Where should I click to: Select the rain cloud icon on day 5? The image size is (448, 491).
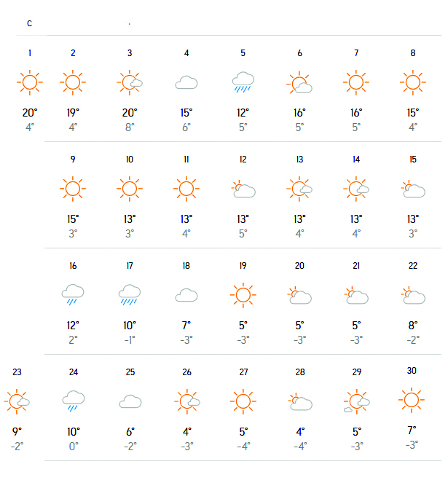pyautogui.click(x=243, y=83)
